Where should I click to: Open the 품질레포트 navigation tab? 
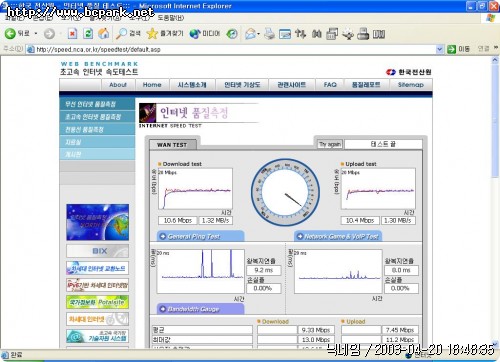coord(366,85)
